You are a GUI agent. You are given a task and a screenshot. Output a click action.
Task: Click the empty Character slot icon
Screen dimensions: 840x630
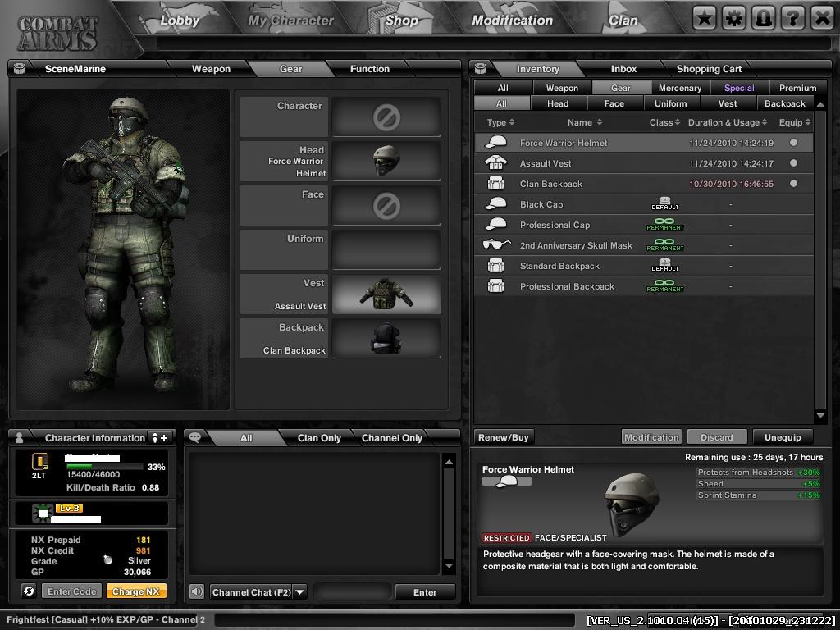point(386,116)
